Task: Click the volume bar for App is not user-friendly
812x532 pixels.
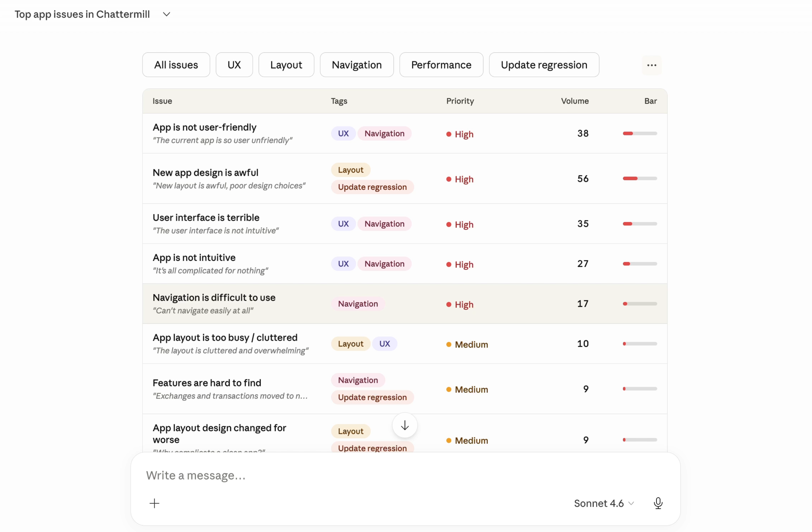Action: [640, 133]
